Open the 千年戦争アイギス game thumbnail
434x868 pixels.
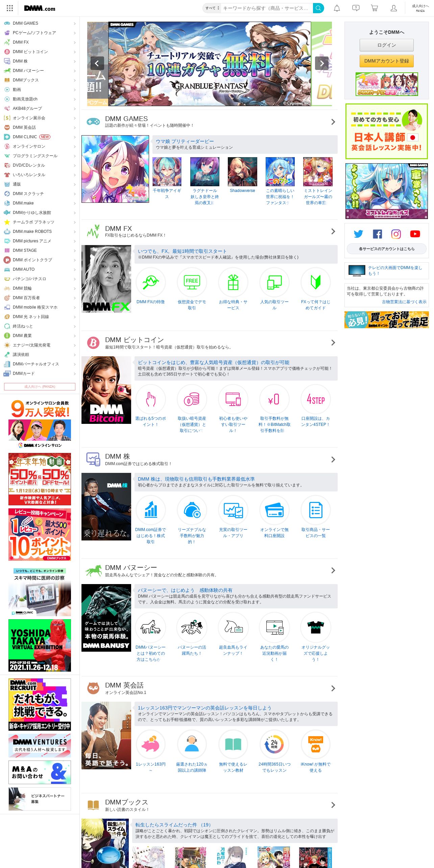167,172
